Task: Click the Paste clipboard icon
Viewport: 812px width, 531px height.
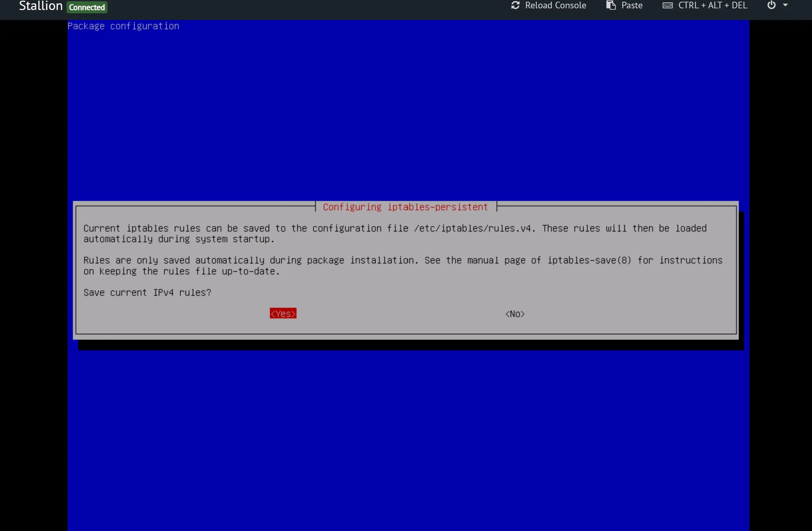Action: pyautogui.click(x=611, y=5)
